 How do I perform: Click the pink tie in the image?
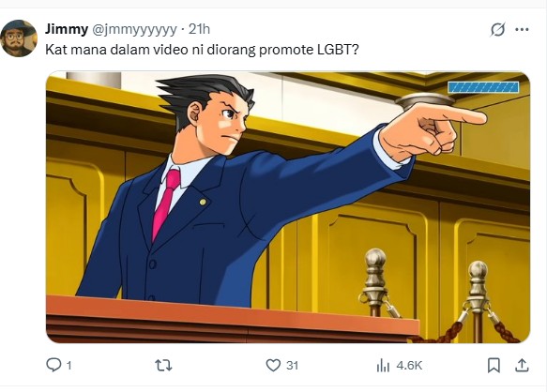(x=166, y=204)
